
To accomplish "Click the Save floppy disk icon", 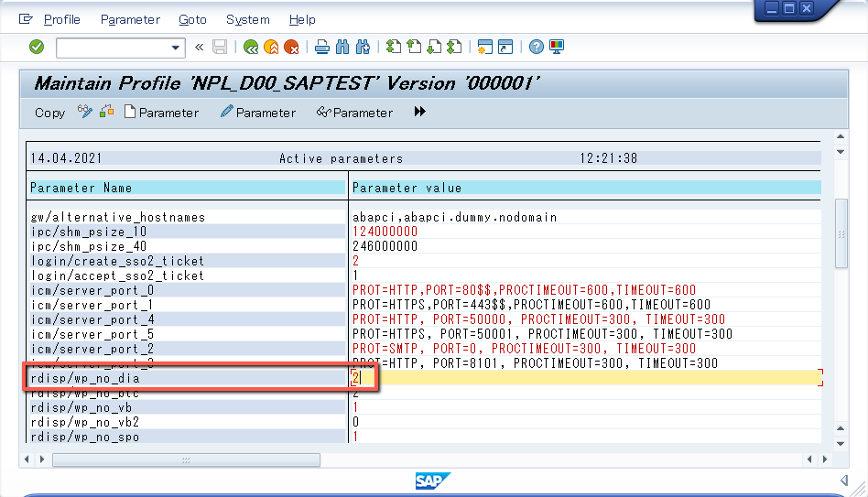I will click(220, 47).
